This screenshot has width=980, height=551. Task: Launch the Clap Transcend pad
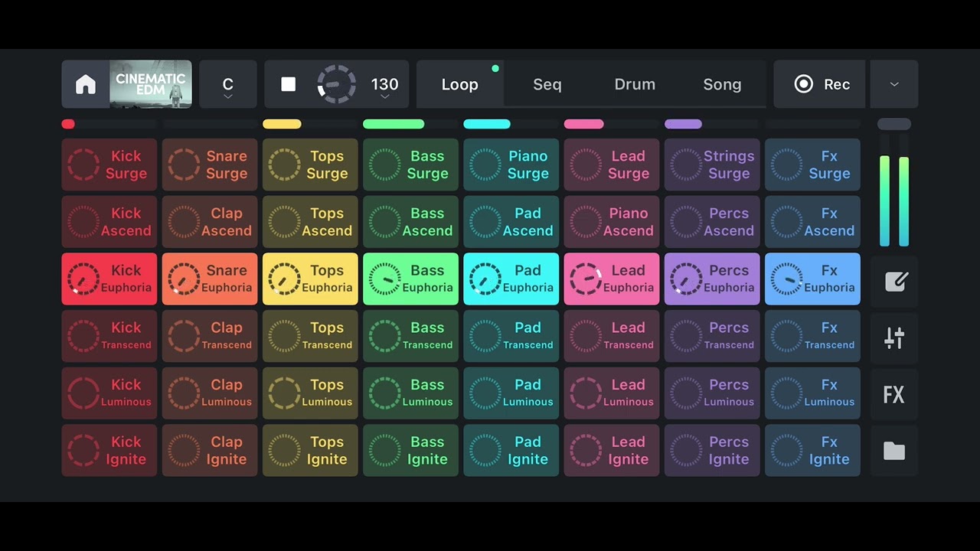click(x=210, y=336)
